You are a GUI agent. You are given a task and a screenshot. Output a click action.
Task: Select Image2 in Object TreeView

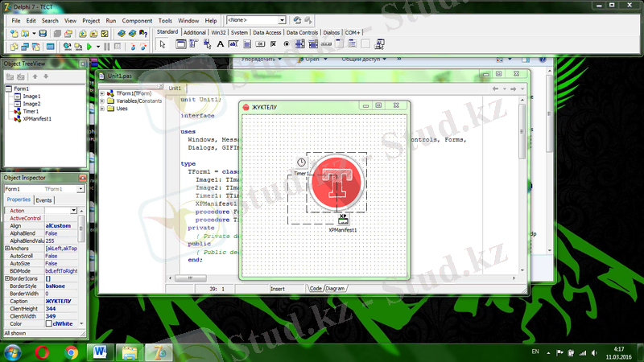[x=31, y=104]
